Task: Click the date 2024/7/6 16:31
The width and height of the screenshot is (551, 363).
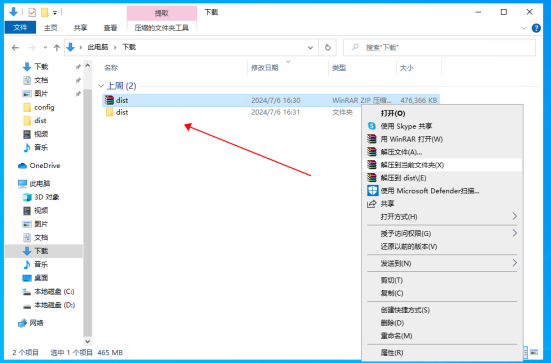Action: click(x=276, y=112)
